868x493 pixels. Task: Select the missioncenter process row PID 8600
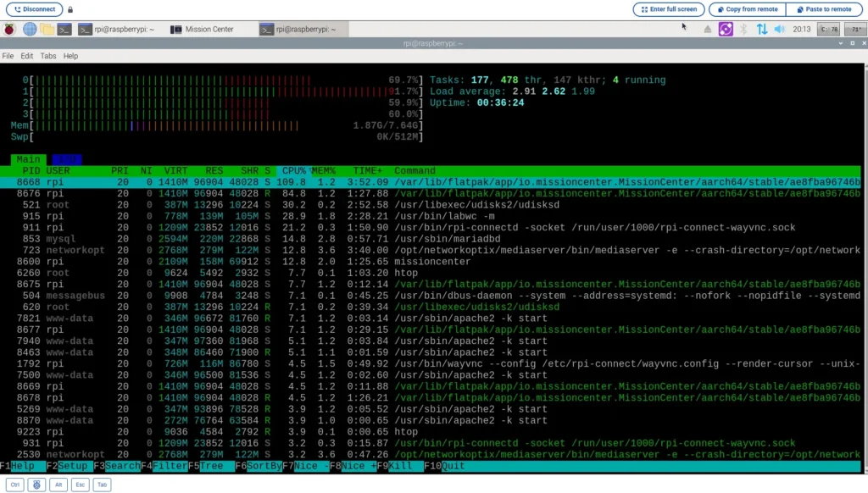(430, 262)
